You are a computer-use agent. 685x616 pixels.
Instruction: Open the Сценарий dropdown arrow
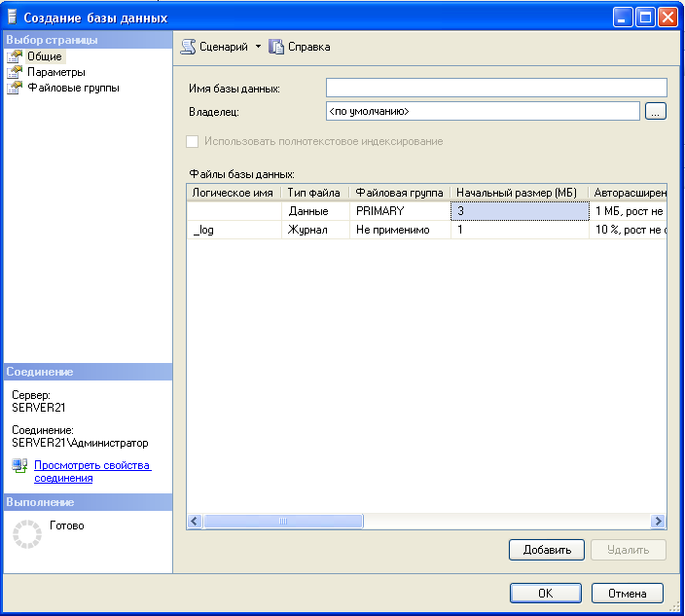[x=258, y=47]
